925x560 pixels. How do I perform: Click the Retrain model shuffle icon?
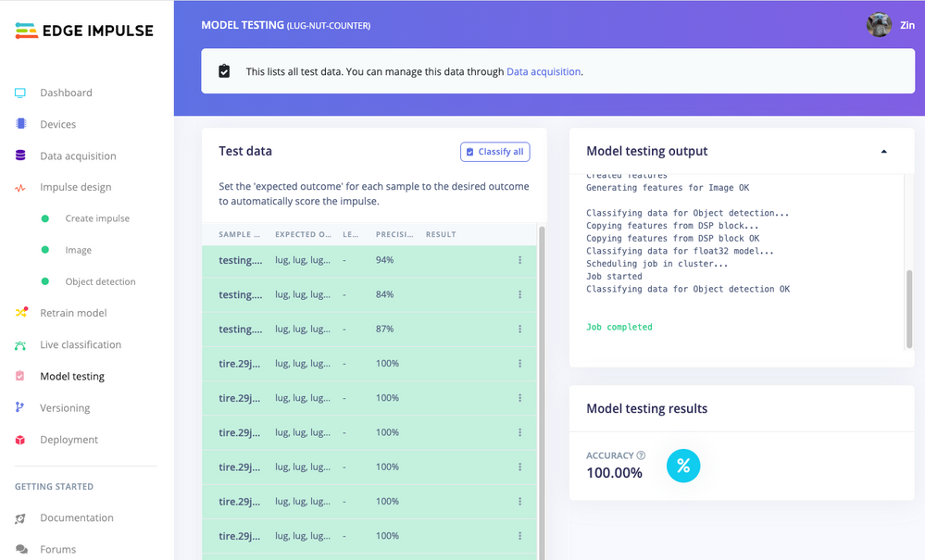coord(21,313)
